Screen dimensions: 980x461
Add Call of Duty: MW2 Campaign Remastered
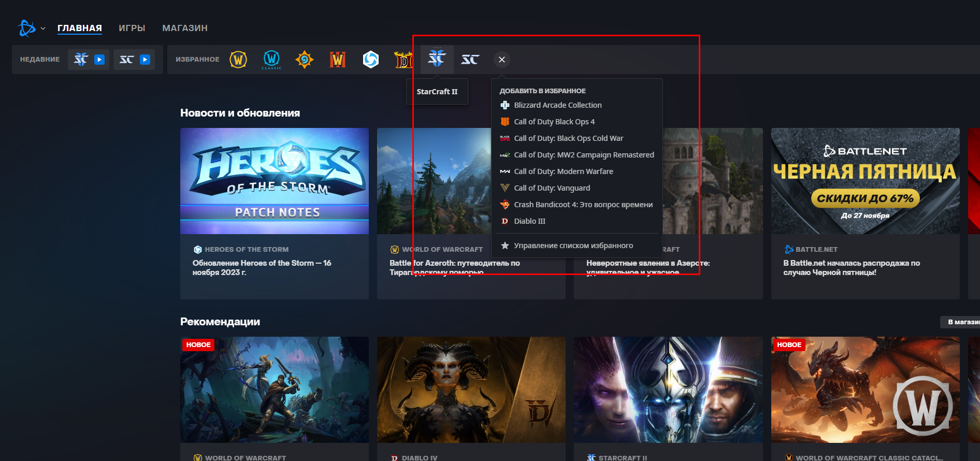point(577,155)
